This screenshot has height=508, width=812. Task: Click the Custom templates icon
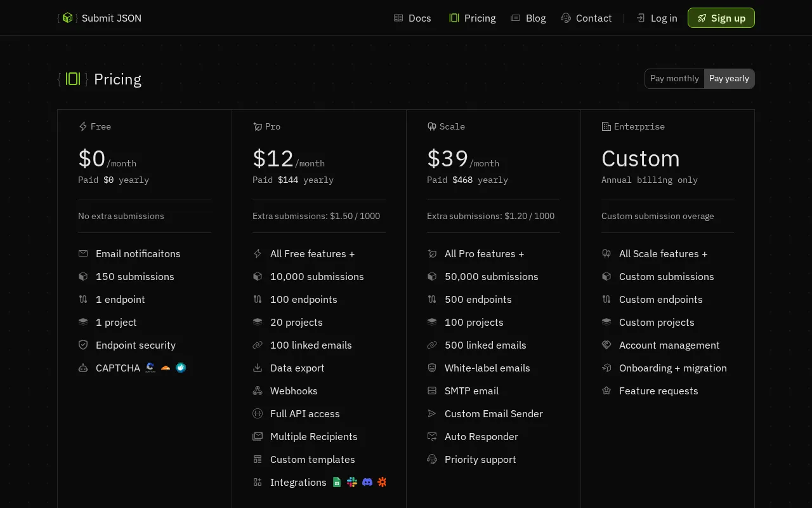(258, 459)
